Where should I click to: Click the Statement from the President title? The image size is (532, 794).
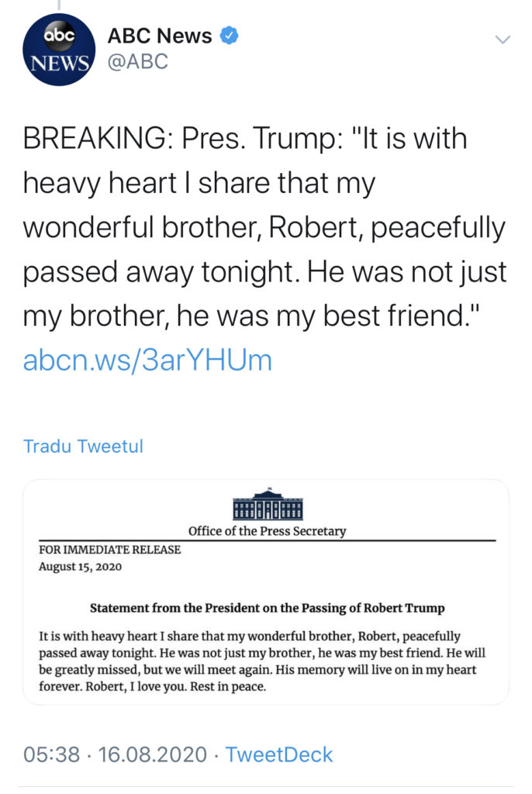(268, 608)
